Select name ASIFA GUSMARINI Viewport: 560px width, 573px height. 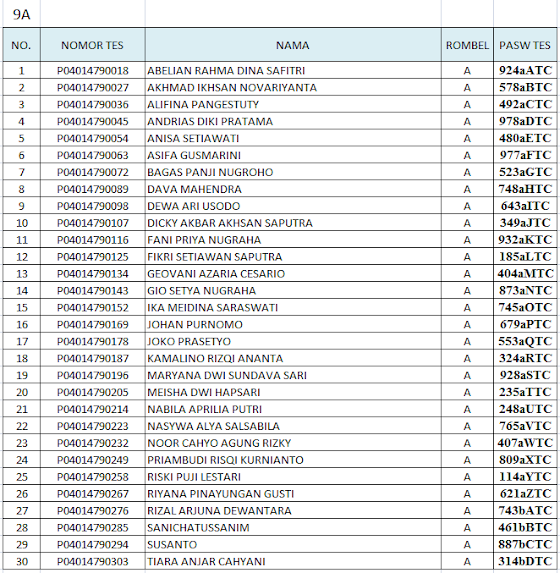pyautogui.click(x=194, y=155)
